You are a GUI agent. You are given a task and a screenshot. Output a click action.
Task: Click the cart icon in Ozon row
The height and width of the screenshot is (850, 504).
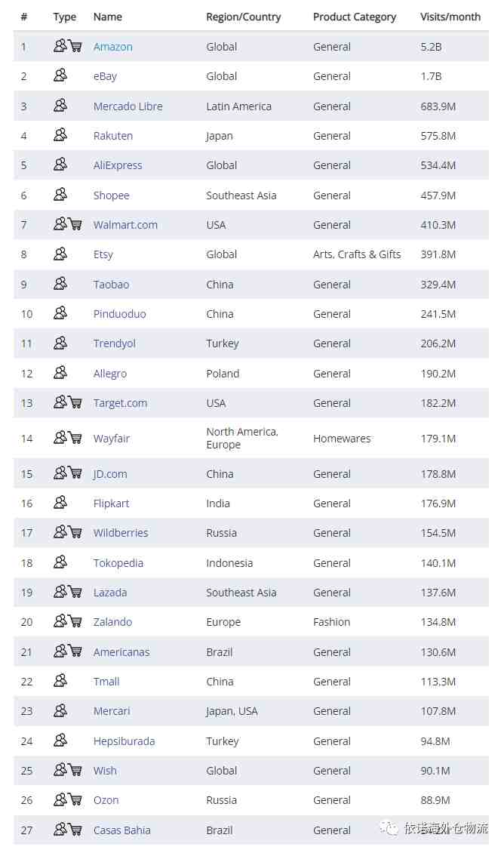(x=75, y=799)
